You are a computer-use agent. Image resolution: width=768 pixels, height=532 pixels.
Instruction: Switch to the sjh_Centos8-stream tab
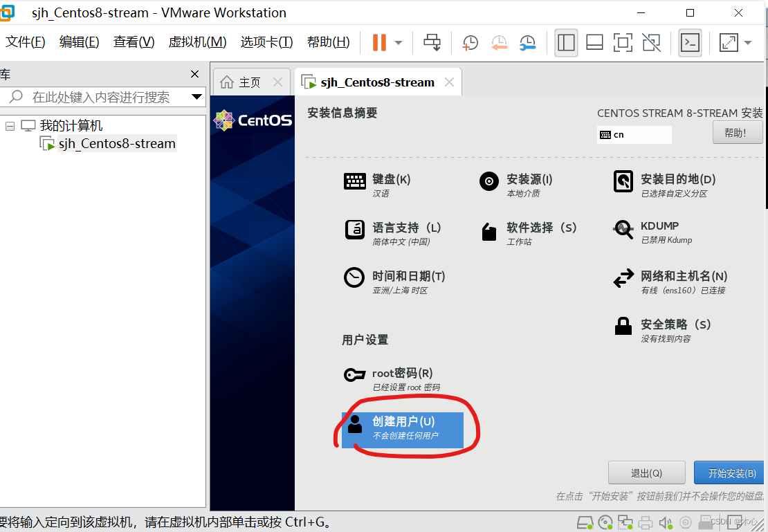tap(377, 82)
